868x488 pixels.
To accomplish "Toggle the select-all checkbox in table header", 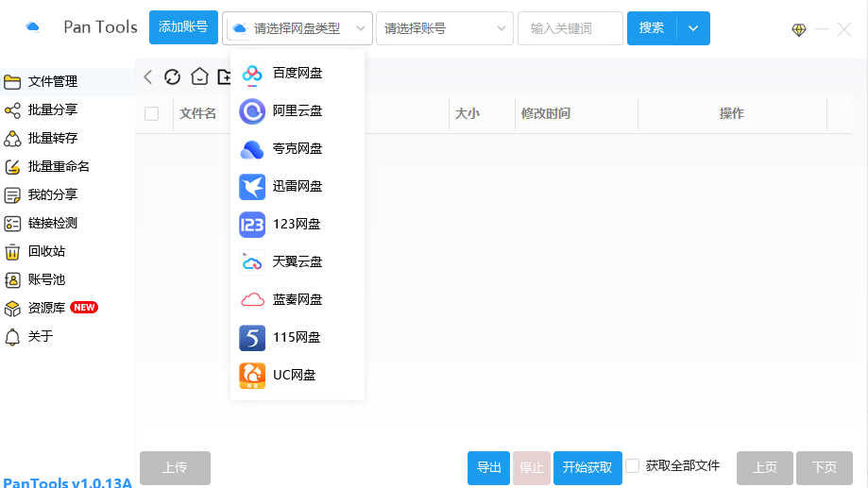I will (152, 114).
